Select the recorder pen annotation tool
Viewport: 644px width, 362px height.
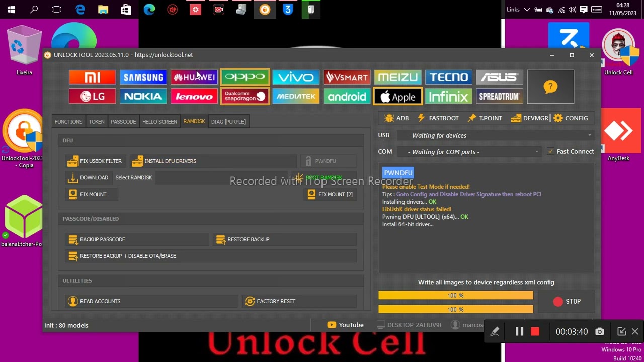coord(495,332)
